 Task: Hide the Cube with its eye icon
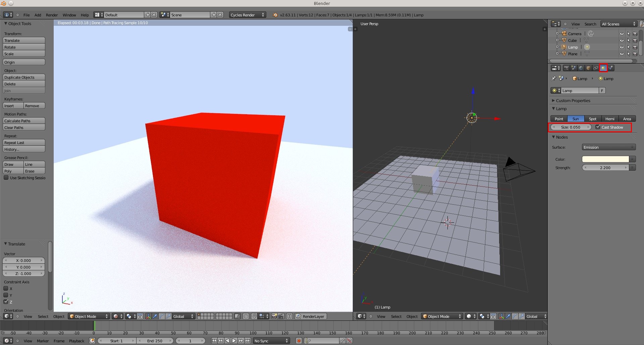tap(622, 40)
